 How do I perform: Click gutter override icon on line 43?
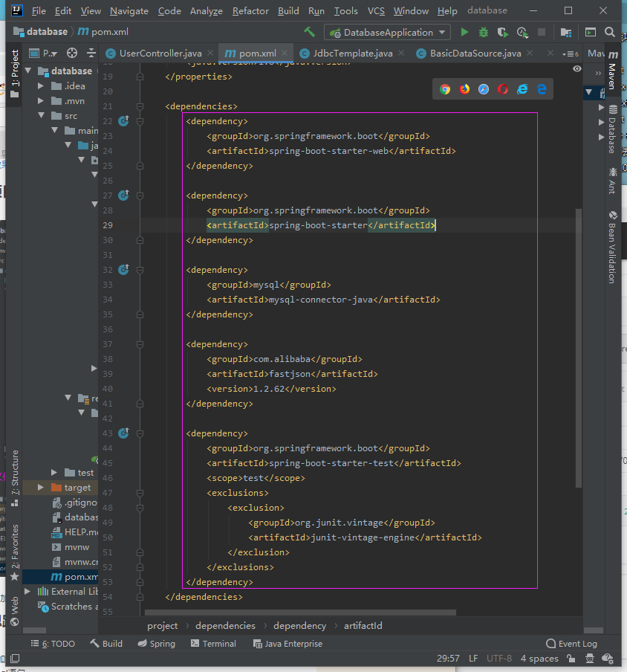124,433
